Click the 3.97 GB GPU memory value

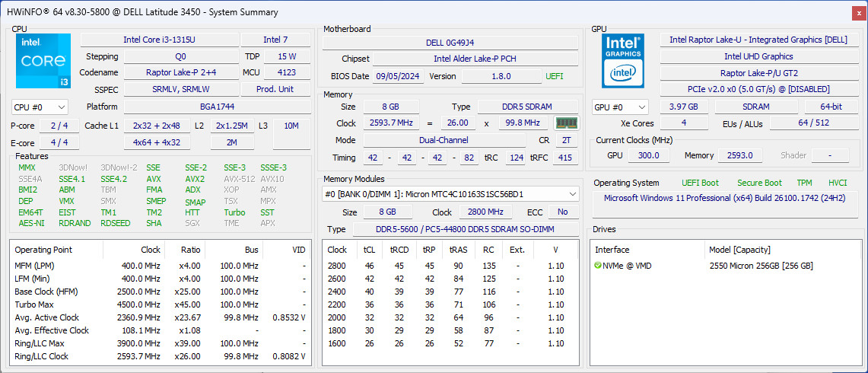tap(683, 107)
